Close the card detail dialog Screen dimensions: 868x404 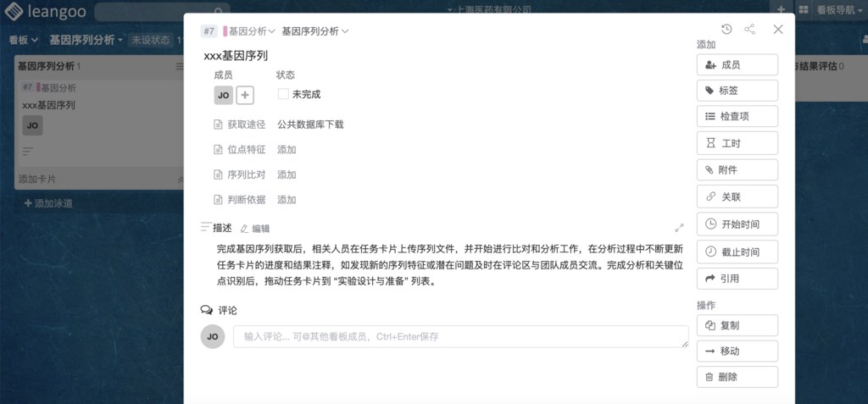pos(778,30)
